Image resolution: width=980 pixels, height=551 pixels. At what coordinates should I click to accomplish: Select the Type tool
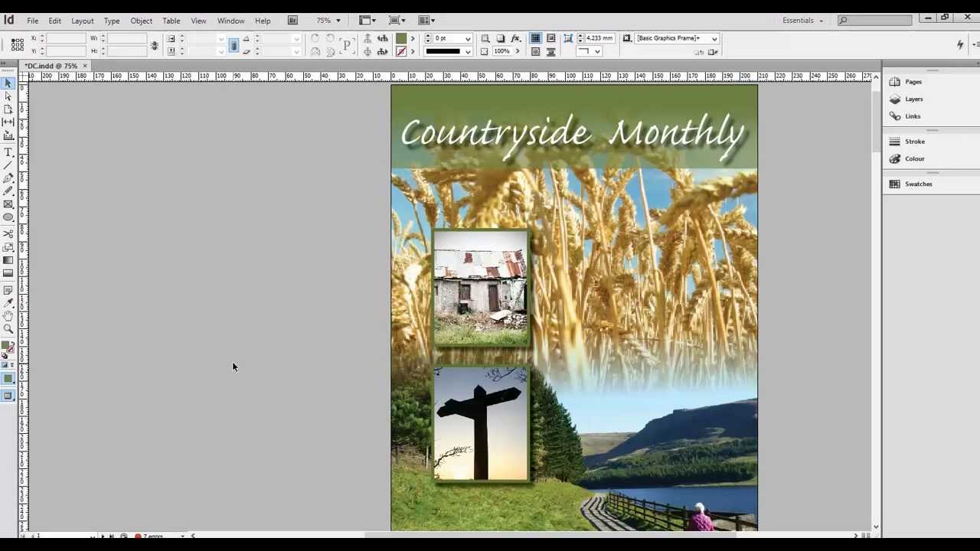(x=8, y=152)
